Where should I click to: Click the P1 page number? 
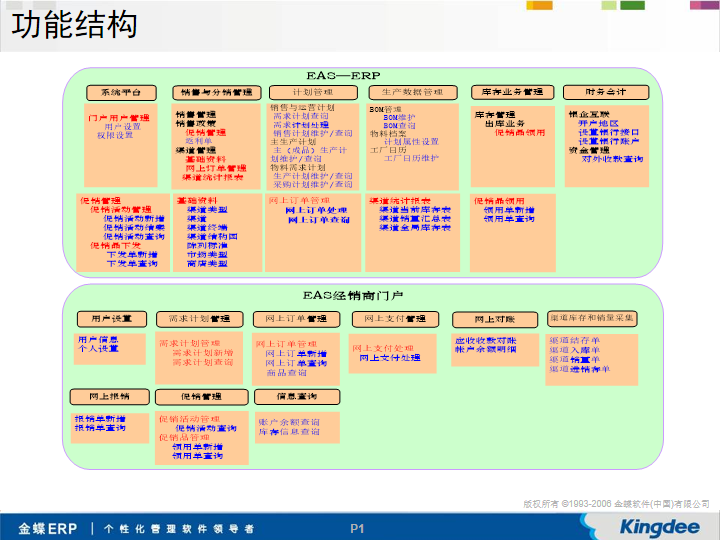[x=357, y=529]
